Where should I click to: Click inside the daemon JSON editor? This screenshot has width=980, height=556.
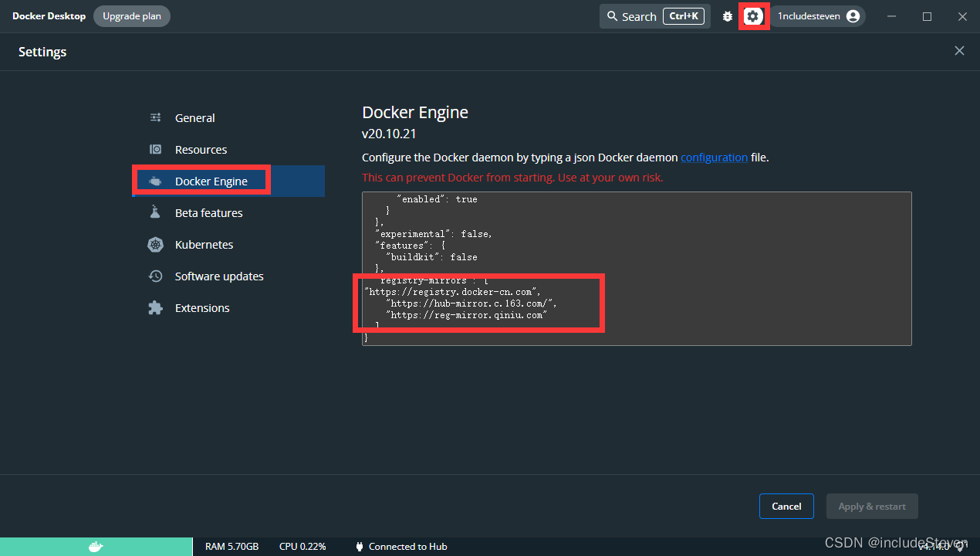click(637, 269)
